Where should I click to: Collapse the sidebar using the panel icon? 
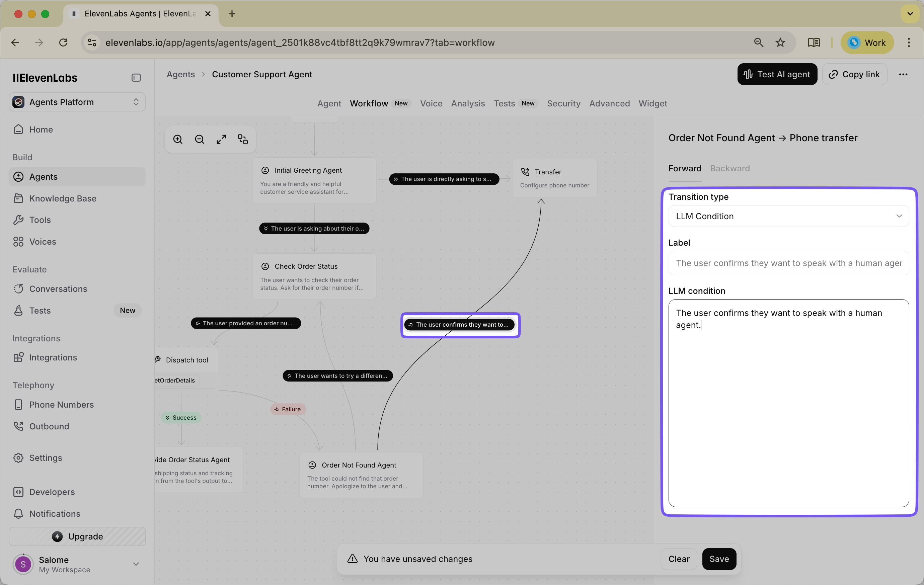point(136,78)
